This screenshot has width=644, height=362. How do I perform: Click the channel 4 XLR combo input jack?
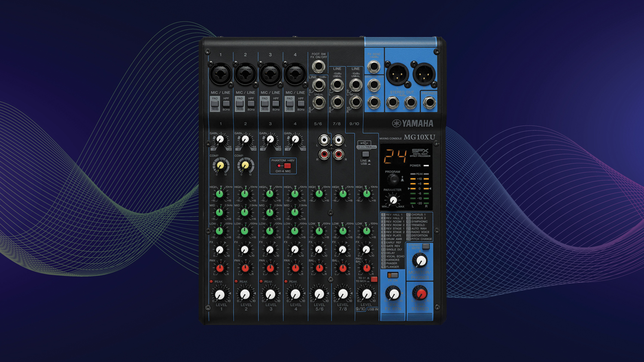295,74
